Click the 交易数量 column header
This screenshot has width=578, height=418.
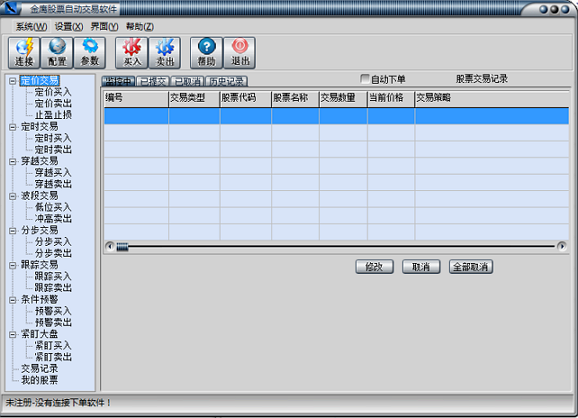point(344,98)
